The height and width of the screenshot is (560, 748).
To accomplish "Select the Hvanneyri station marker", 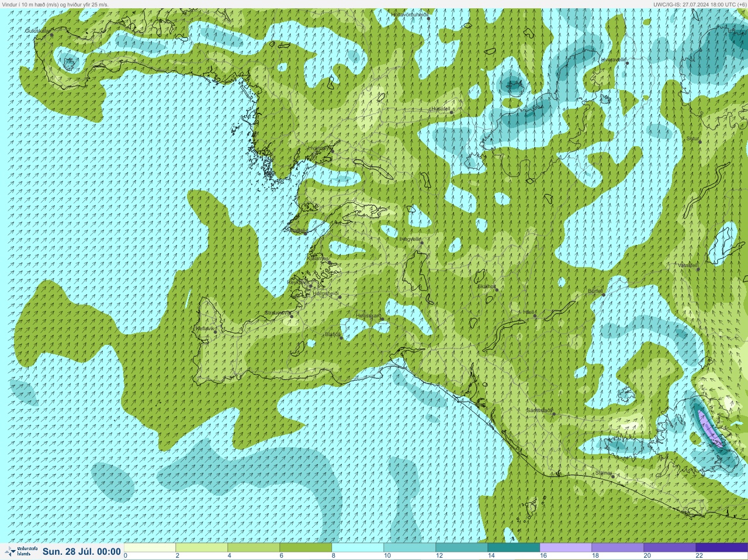I will [333, 151].
